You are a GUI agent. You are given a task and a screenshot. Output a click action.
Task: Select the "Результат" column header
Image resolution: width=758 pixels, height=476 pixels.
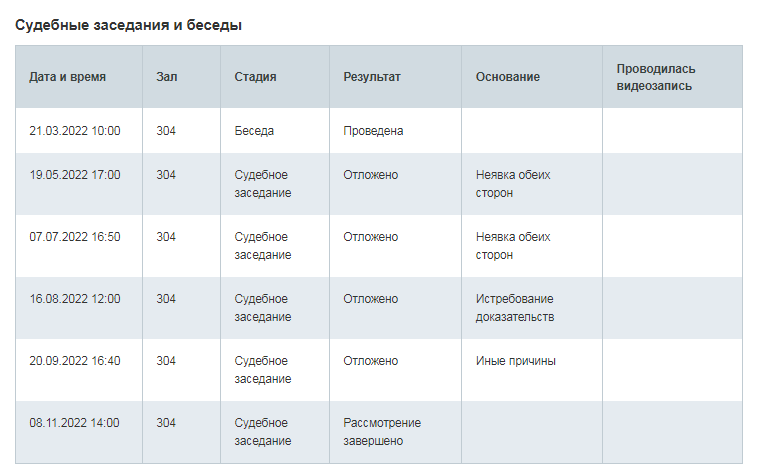372,77
